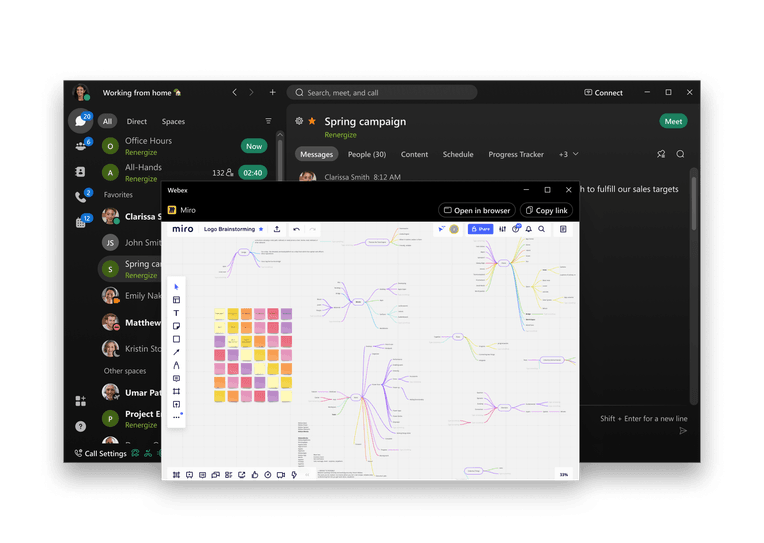Open the People (30) tab
The width and height of the screenshot is (764, 543).
[x=366, y=154]
